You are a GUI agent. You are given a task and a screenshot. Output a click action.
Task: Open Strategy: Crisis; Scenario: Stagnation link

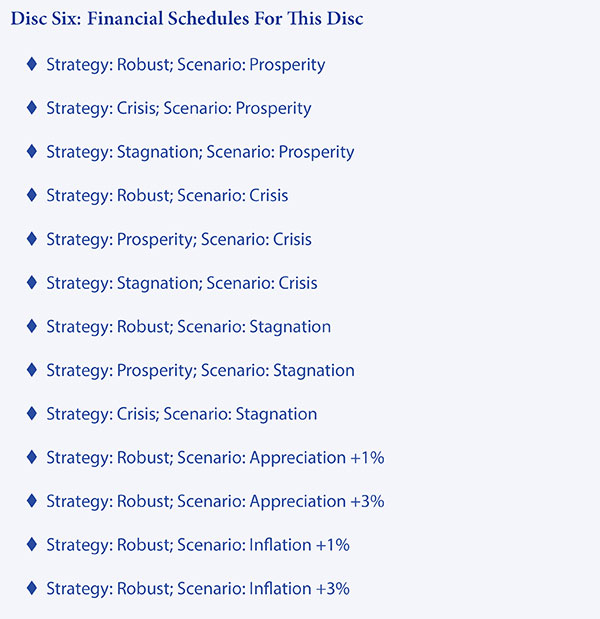point(182,415)
